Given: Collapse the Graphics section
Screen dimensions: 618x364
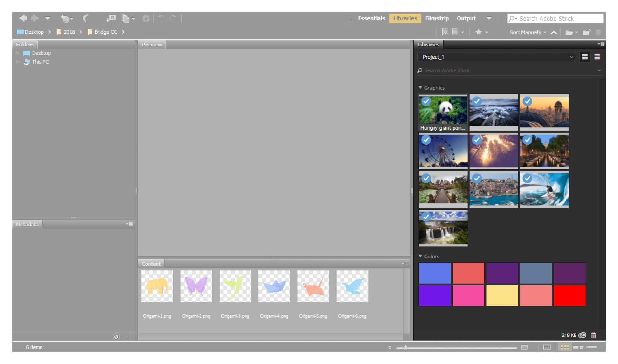Looking at the screenshot, I should coord(420,88).
